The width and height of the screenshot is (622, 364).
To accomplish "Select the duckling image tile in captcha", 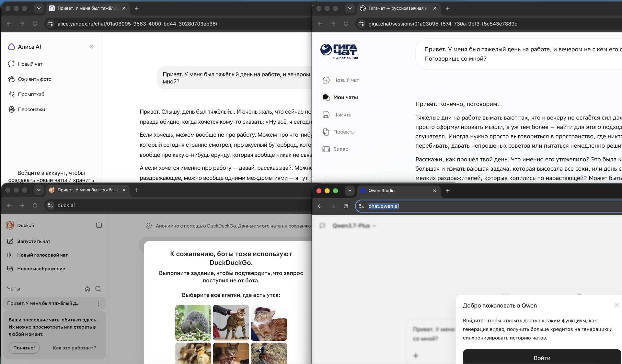I will pyautogui.click(x=193, y=353).
